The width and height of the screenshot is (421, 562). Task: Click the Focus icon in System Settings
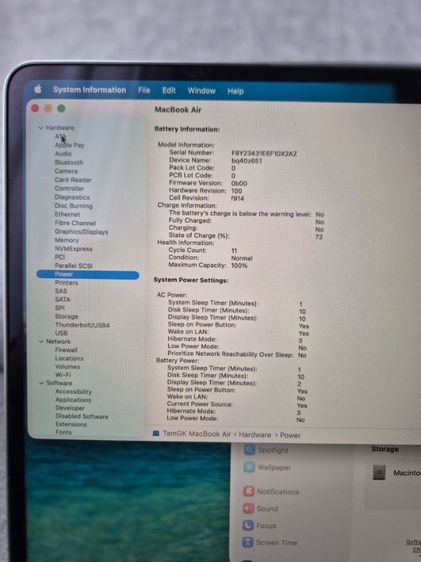click(248, 525)
